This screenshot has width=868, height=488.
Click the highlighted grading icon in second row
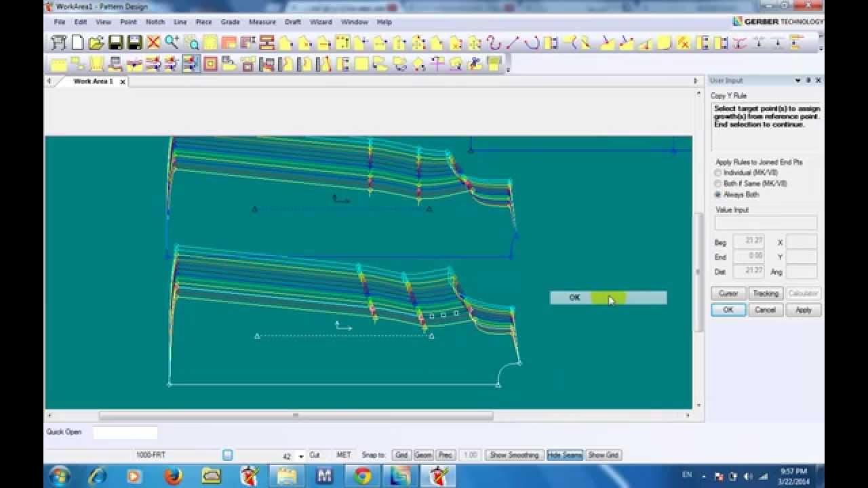pyautogui.click(x=191, y=64)
